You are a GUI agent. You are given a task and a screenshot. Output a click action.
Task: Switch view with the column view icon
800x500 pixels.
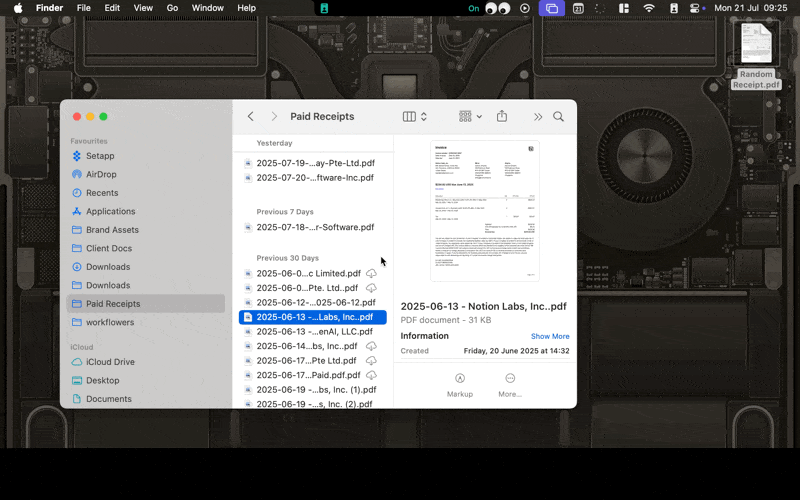409,116
